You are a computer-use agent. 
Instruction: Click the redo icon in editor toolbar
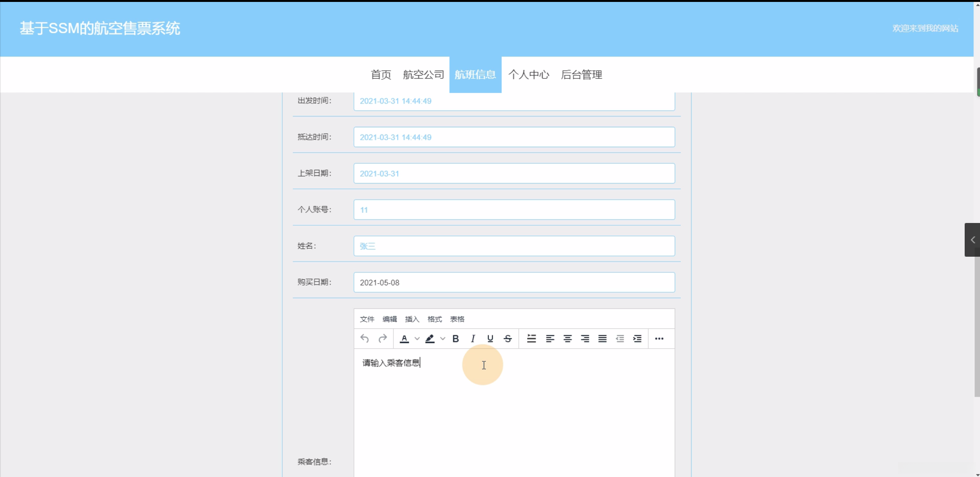(382, 339)
